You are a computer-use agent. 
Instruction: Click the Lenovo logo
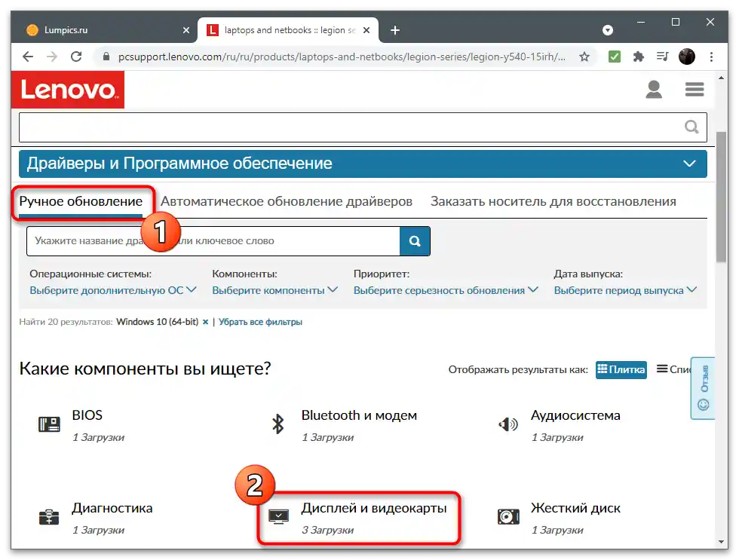click(x=68, y=90)
